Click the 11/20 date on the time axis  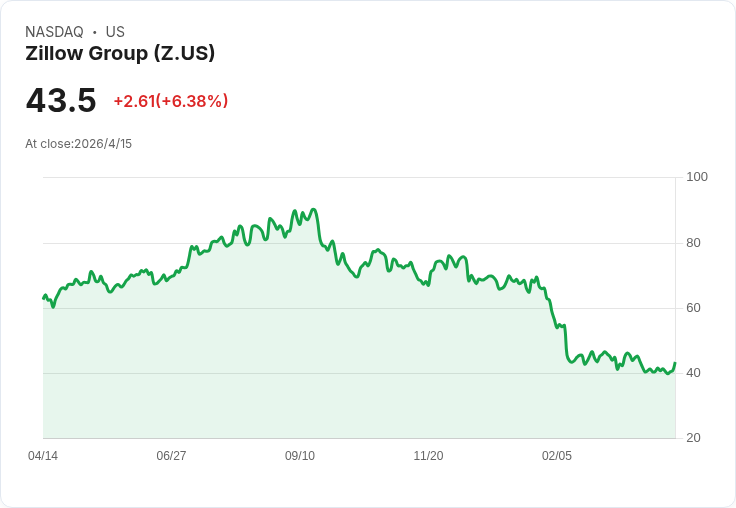click(428, 456)
